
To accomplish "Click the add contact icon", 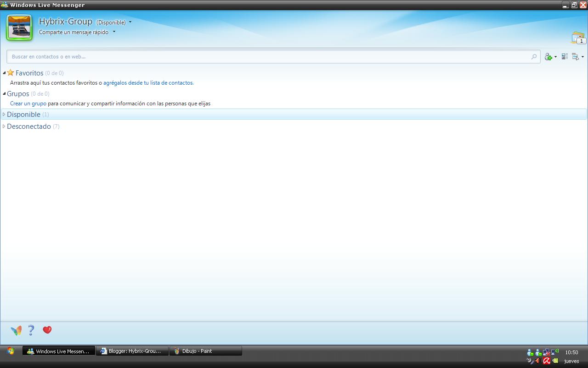I will pos(548,57).
